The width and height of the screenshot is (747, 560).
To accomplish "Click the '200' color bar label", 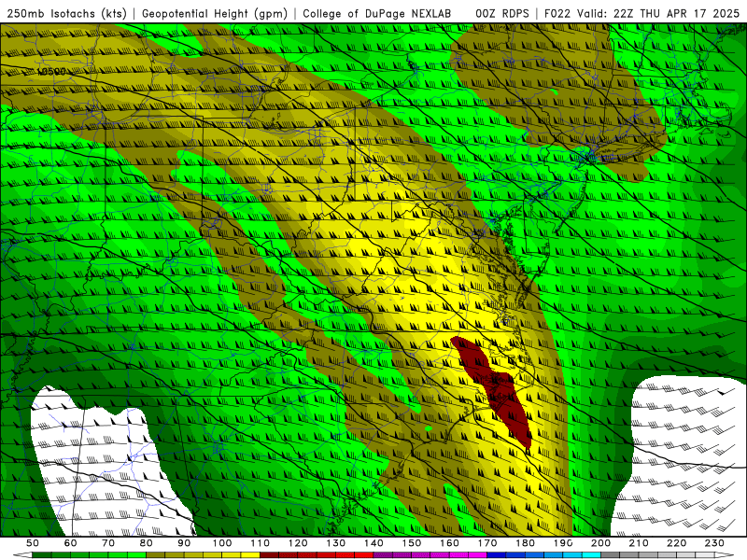I will [x=600, y=543].
